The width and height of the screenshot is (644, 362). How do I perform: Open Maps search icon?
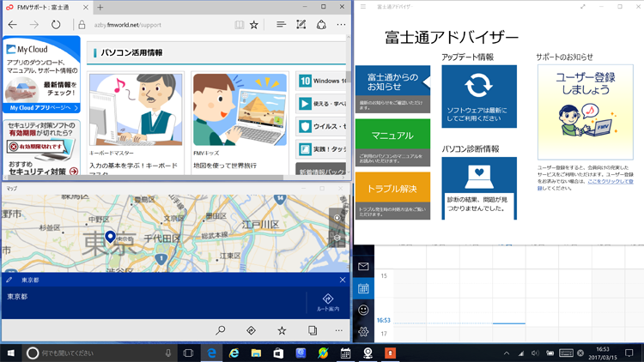(221, 330)
